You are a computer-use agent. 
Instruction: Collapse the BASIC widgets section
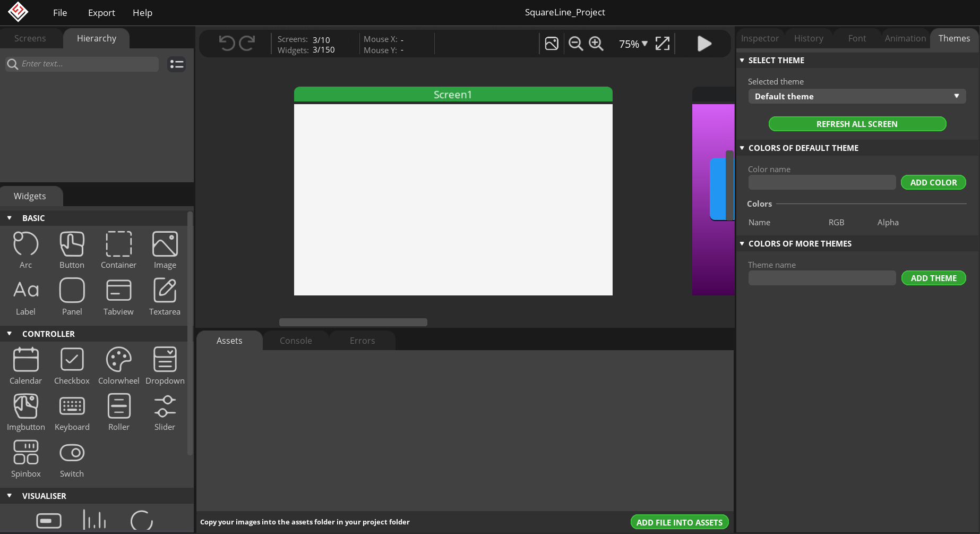(x=10, y=218)
